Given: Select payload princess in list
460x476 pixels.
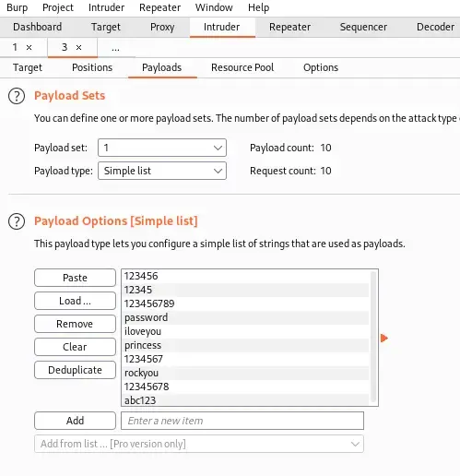Looking at the screenshot, I should click(x=245, y=345).
